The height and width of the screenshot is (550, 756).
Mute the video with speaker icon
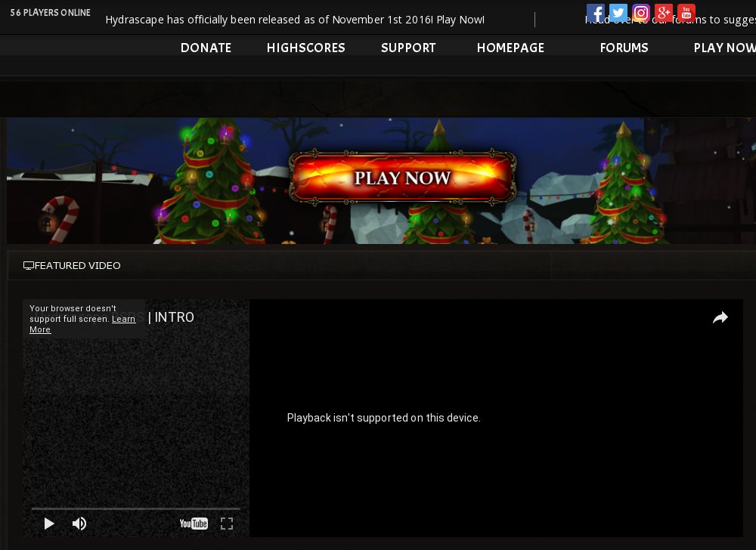[79, 524]
